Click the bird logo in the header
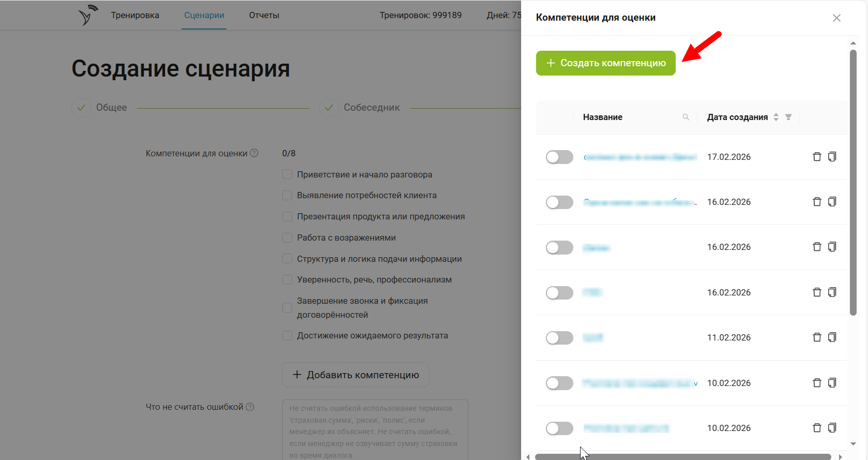This screenshot has height=460, width=868. pos(88,15)
